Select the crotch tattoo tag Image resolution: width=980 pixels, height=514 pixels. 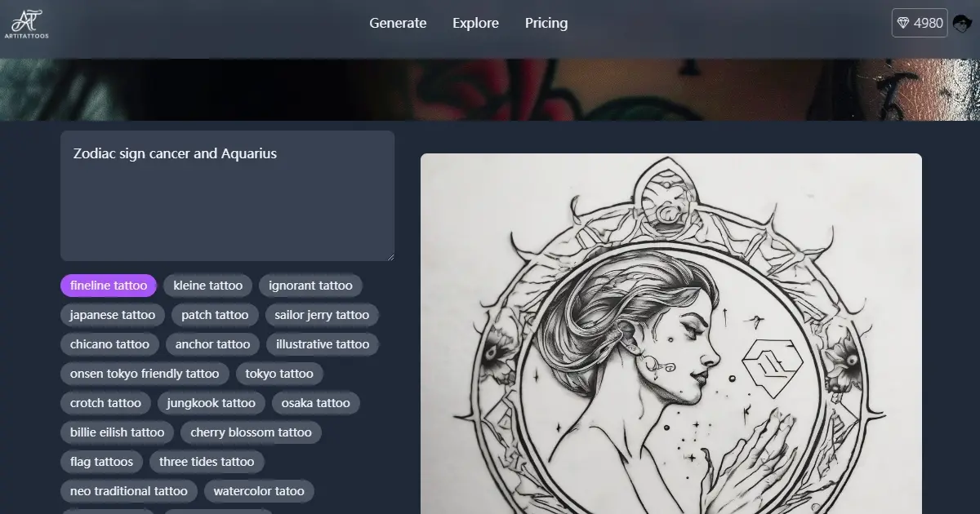tap(105, 403)
